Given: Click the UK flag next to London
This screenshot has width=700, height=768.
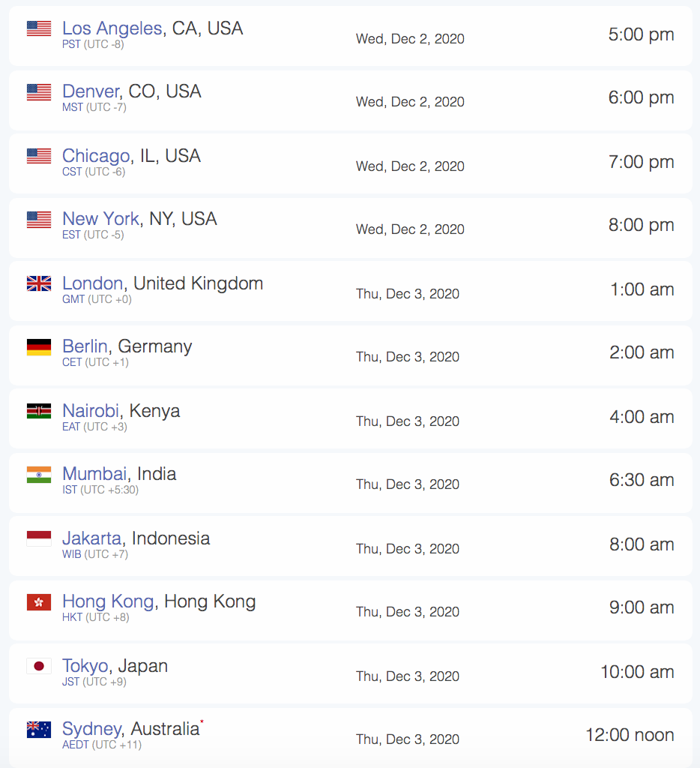Looking at the screenshot, I should [x=39, y=283].
